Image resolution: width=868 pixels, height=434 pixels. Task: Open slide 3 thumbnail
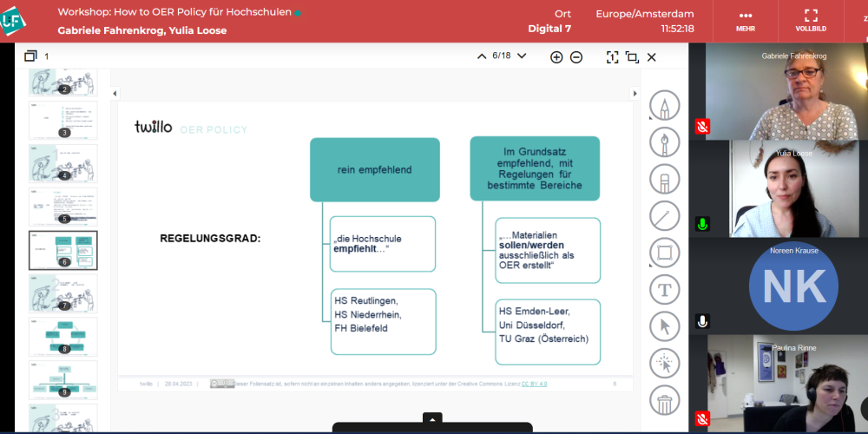[x=63, y=120]
